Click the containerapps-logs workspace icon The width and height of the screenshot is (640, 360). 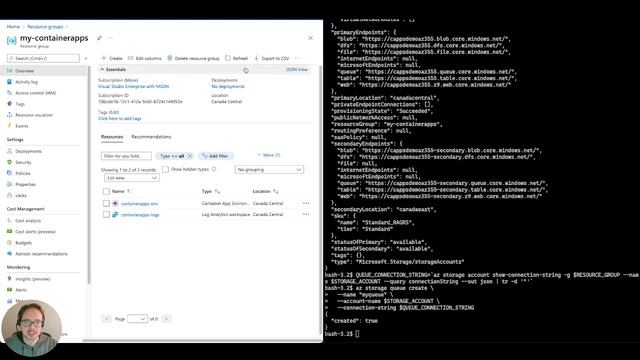115,214
